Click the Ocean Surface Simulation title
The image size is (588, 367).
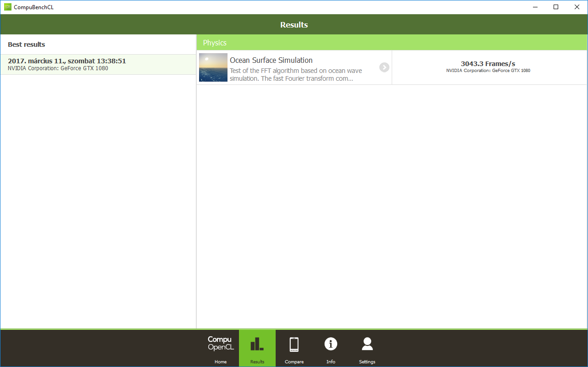[271, 60]
